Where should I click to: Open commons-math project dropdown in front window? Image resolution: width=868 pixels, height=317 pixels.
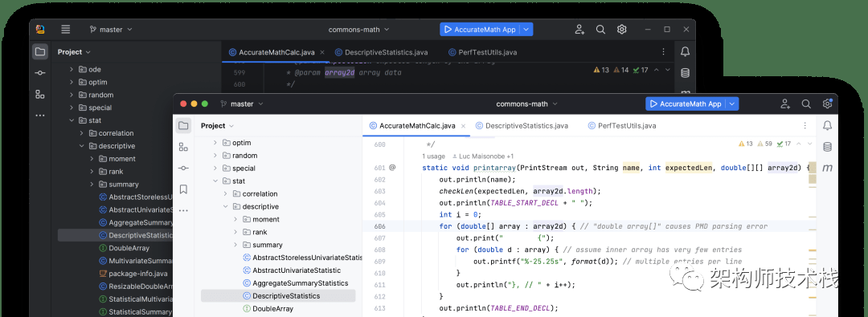[527, 104]
